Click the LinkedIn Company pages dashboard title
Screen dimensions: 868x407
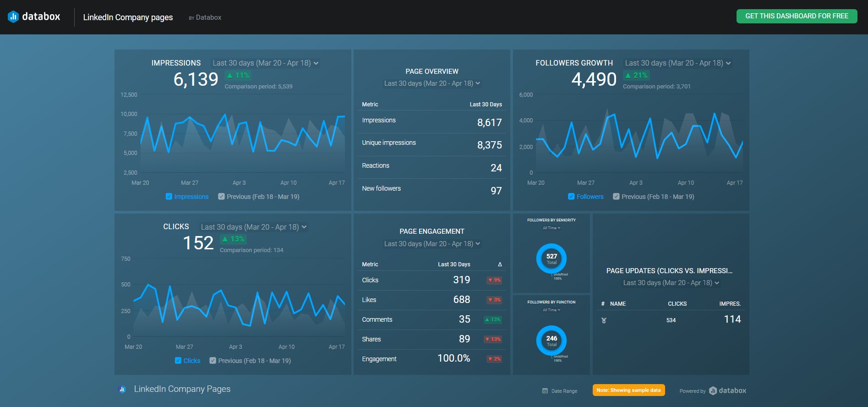128,17
